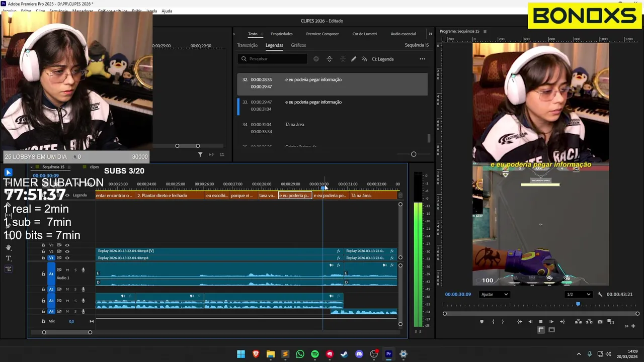
Task: Toggle A4 track targeting button
Action: (51, 311)
